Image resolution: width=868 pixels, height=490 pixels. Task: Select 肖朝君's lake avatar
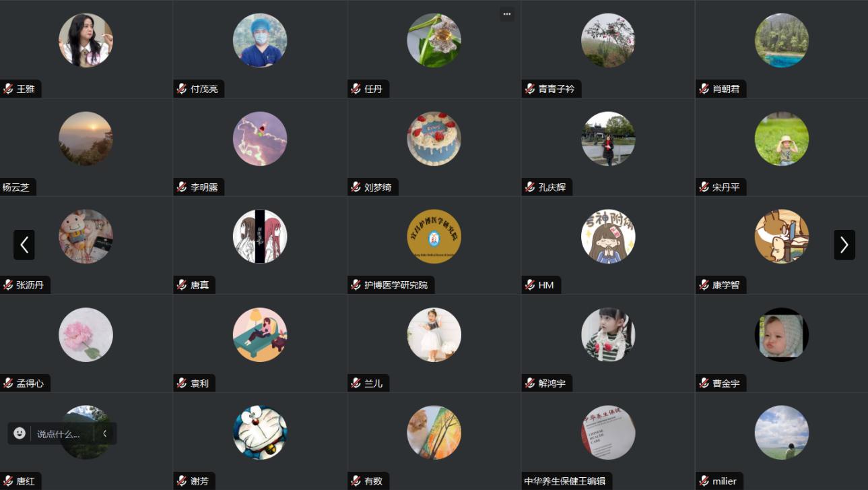pyautogui.click(x=782, y=40)
